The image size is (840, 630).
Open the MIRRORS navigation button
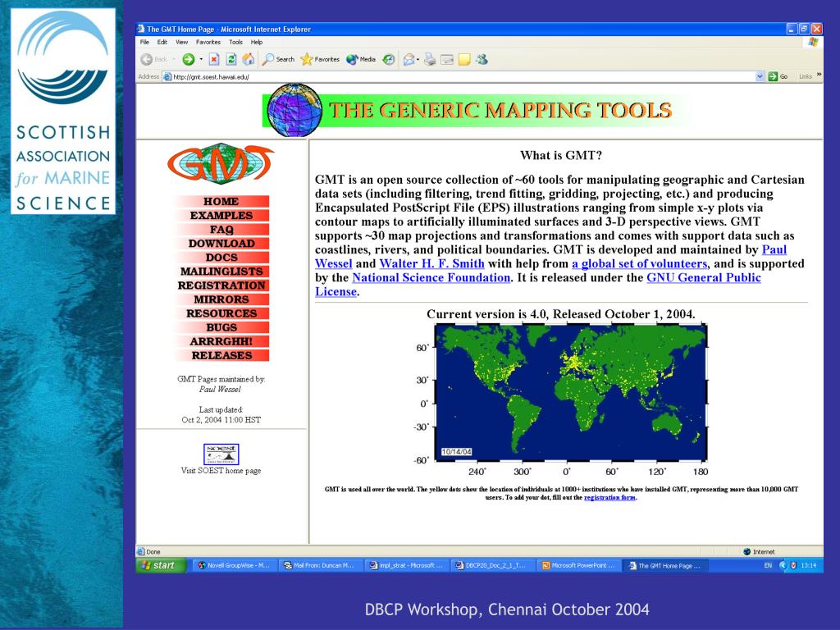click(x=221, y=299)
